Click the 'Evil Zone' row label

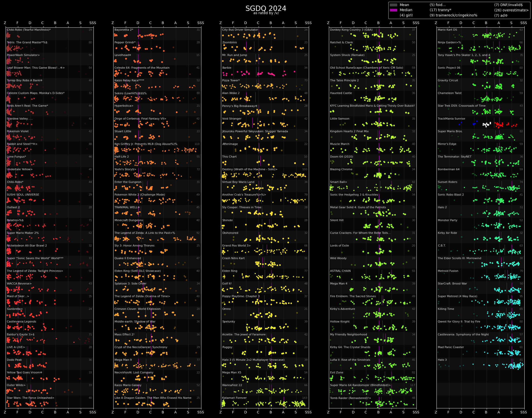pyautogui.click(x=337, y=372)
